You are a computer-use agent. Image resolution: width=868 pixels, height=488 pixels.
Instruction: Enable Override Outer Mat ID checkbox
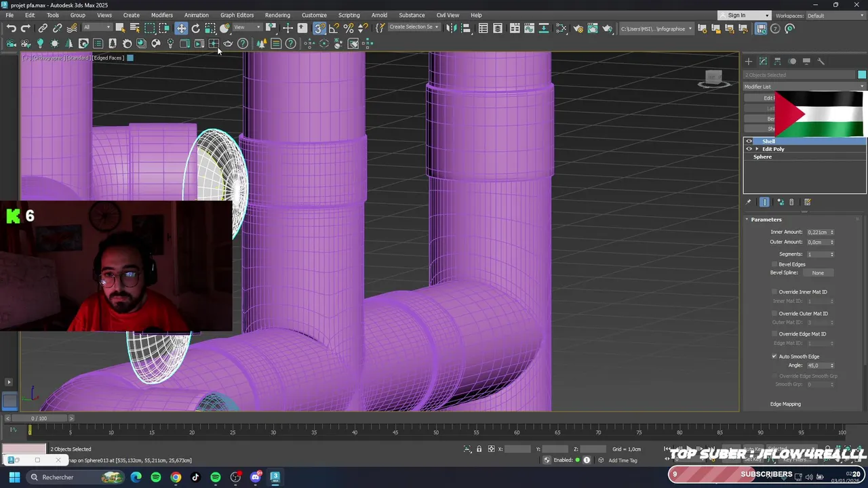[x=774, y=314]
